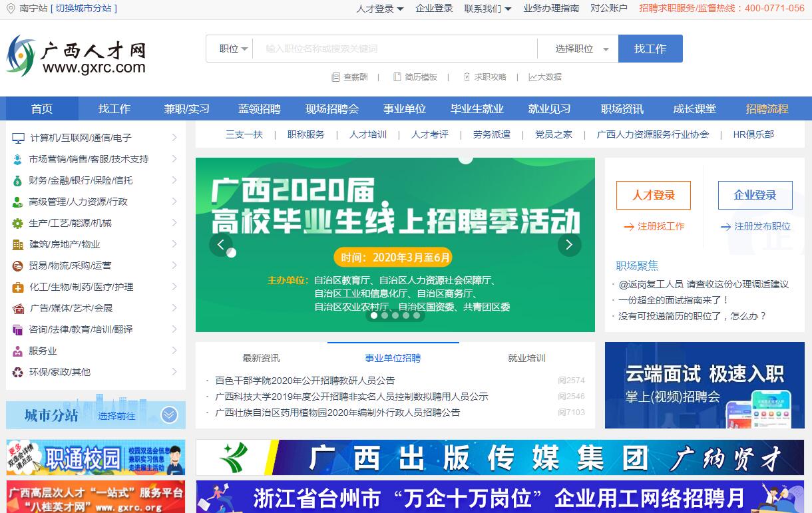
Task: Open the 职位 search type dropdown
Action: pos(234,49)
